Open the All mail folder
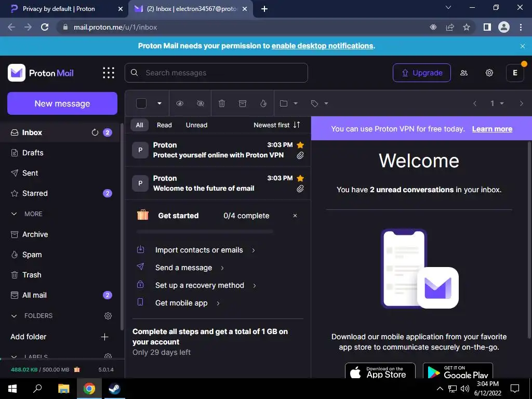This screenshot has height=399, width=532. coord(60,295)
